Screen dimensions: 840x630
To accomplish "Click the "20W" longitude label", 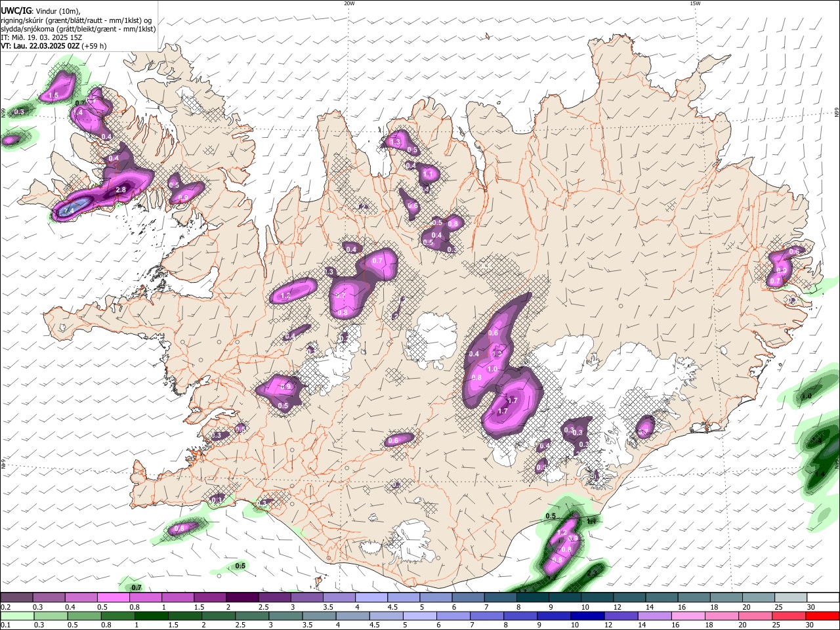I will coord(349,3).
